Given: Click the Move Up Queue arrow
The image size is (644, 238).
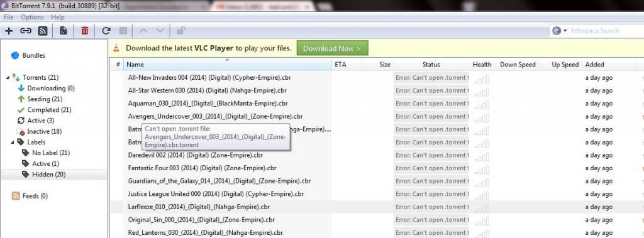Looking at the screenshot, I should pos(143,31).
